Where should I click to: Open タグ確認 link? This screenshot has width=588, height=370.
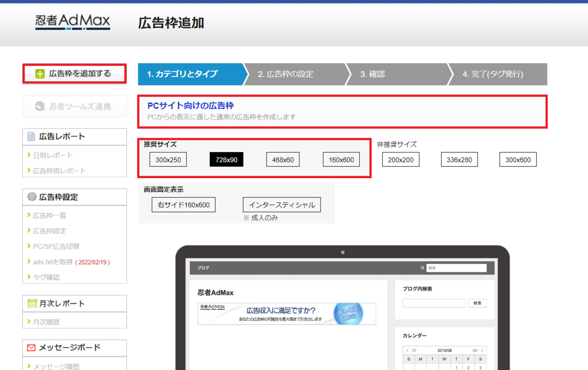click(46, 277)
